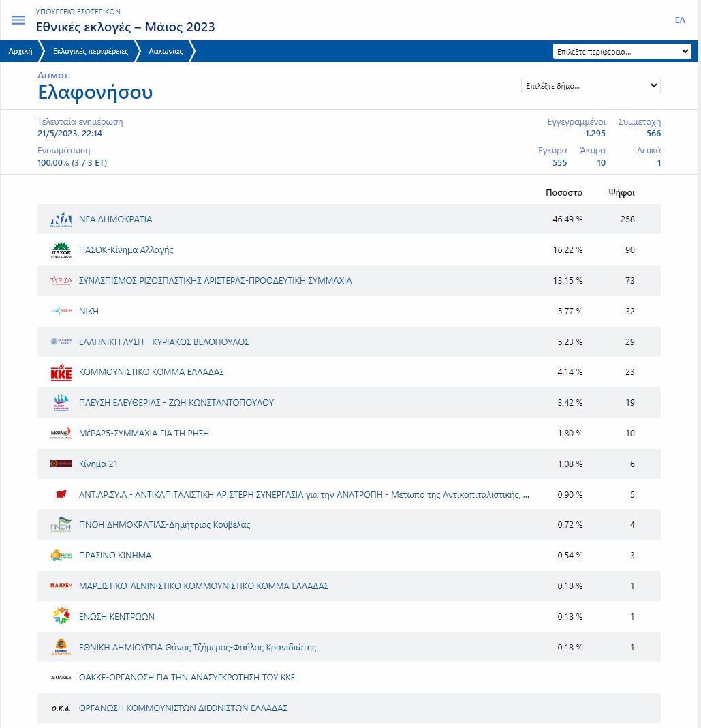The width and height of the screenshot is (701, 728).
Task: Click the Πράσινο Κίνημα logo
Action: pyautogui.click(x=61, y=556)
